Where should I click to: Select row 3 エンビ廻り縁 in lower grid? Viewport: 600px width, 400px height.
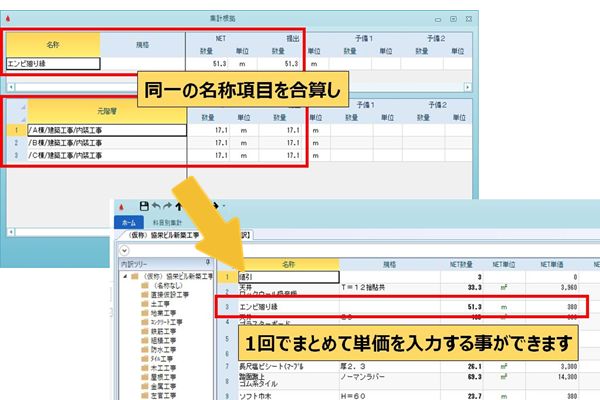[401, 307]
